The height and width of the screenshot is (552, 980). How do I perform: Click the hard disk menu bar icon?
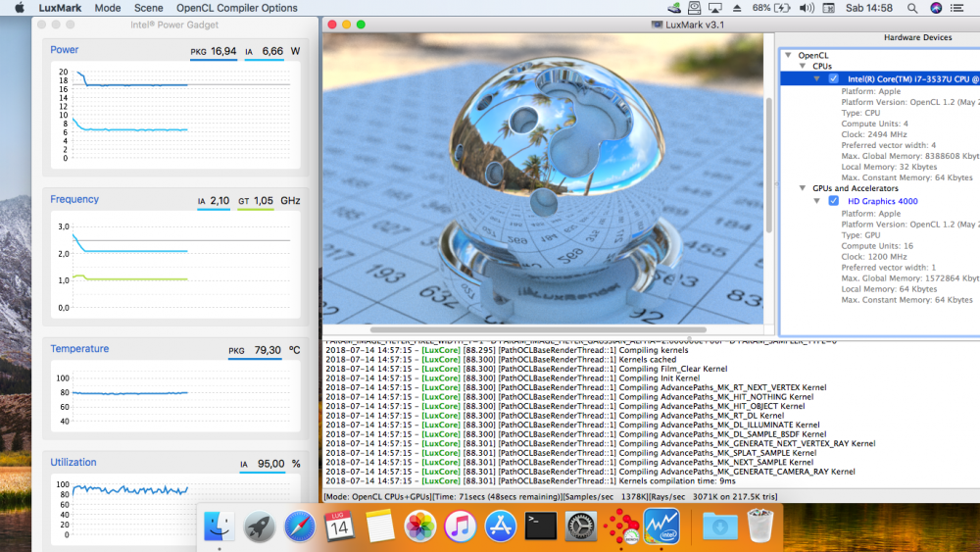pyautogui.click(x=695, y=8)
